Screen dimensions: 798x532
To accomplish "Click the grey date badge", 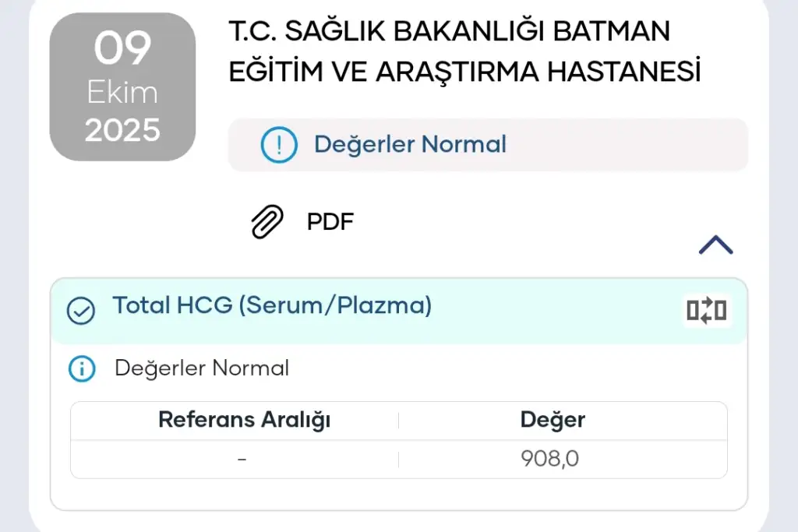I will (122, 86).
